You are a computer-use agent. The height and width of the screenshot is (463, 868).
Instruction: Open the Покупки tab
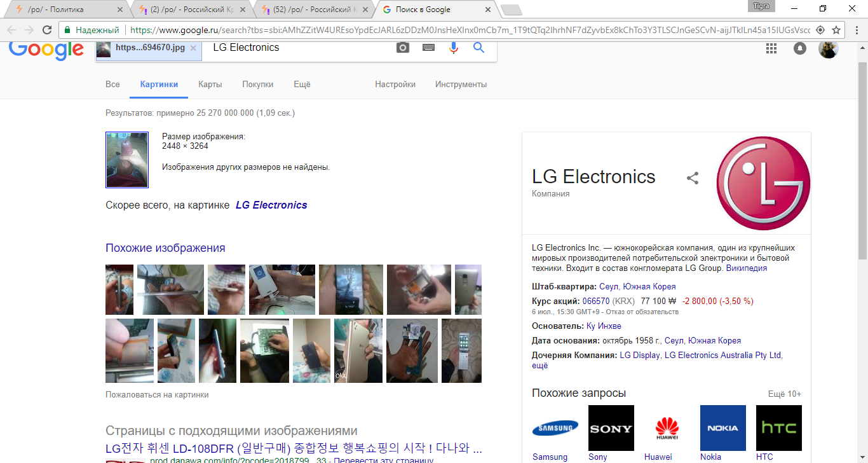(x=257, y=85)
